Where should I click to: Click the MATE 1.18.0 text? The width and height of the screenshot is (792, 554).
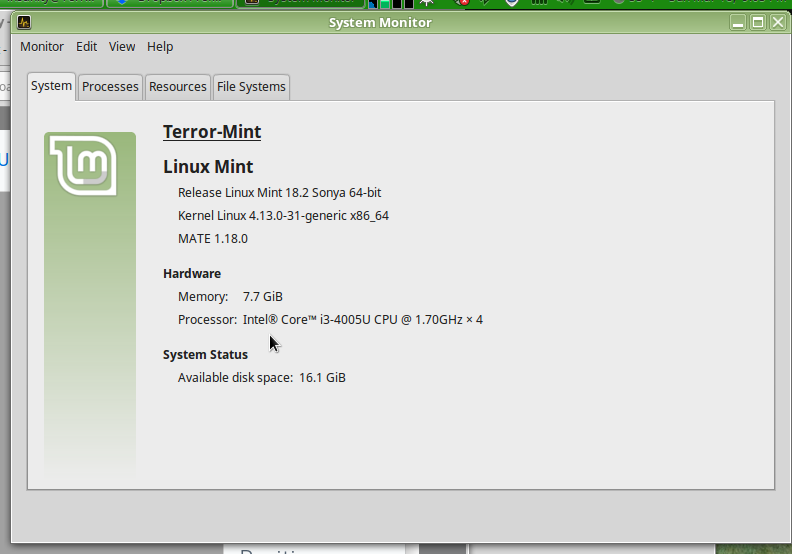213,238
